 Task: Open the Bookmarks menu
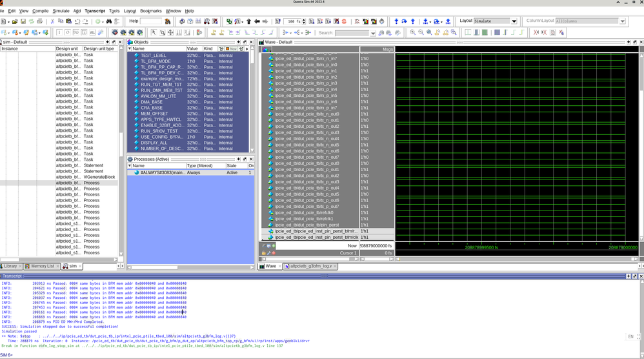tap(151, 11)
